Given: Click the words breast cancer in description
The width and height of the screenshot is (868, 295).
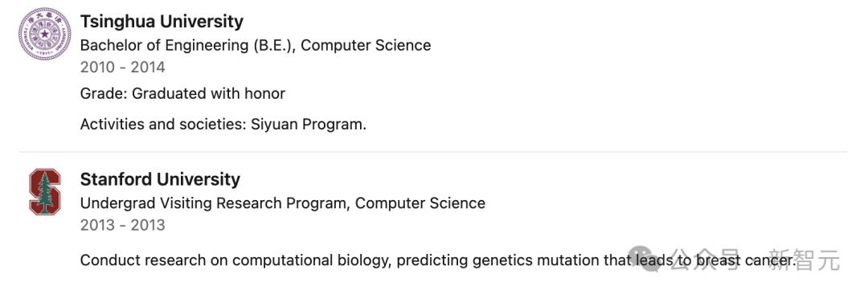Looking at the screenshot, I should click(746, 260).
